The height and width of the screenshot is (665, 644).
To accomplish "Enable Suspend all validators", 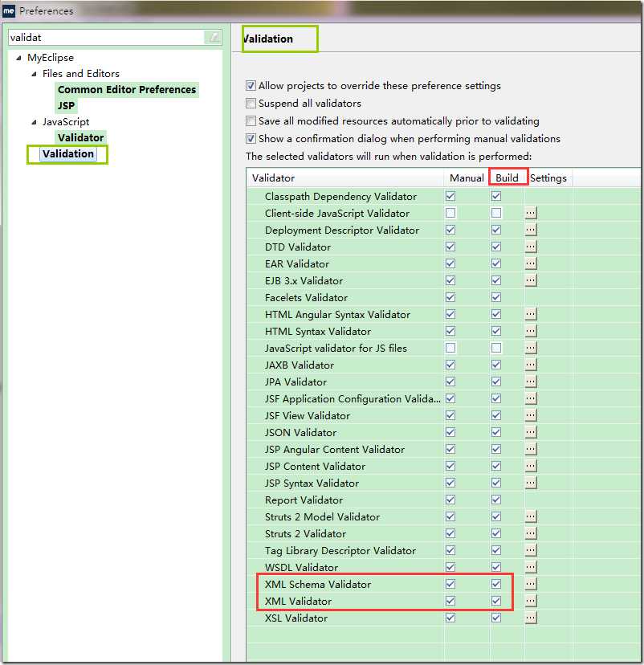I will tap(251, 104).
